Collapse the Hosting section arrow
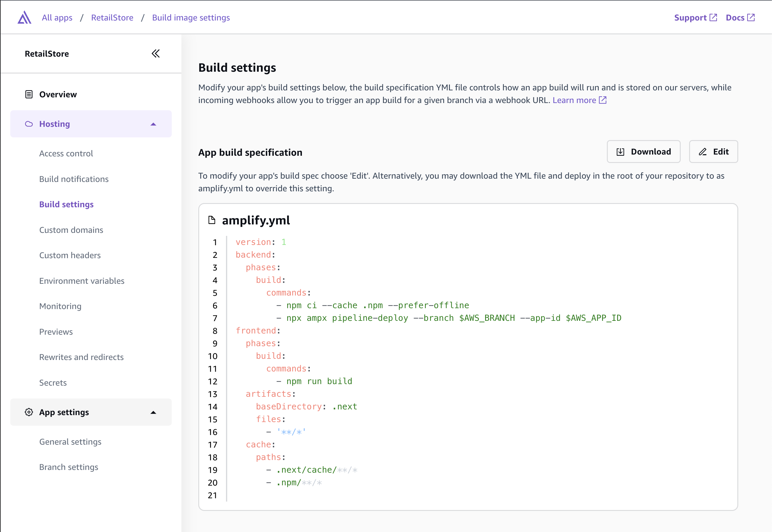 click(153, 124)
